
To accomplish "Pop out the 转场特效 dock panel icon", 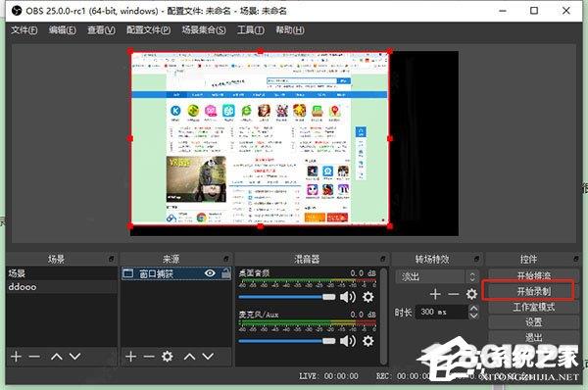I will pos(476,259).
